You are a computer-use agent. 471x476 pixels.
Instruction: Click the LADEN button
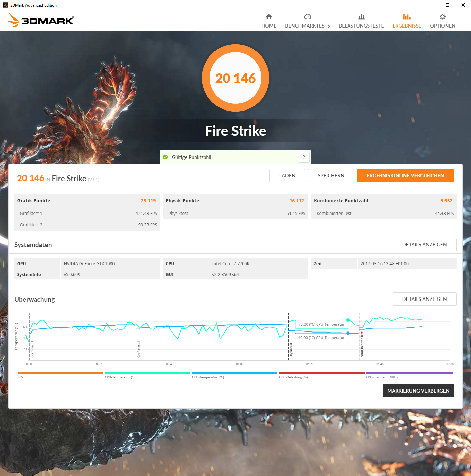point(287,176)
